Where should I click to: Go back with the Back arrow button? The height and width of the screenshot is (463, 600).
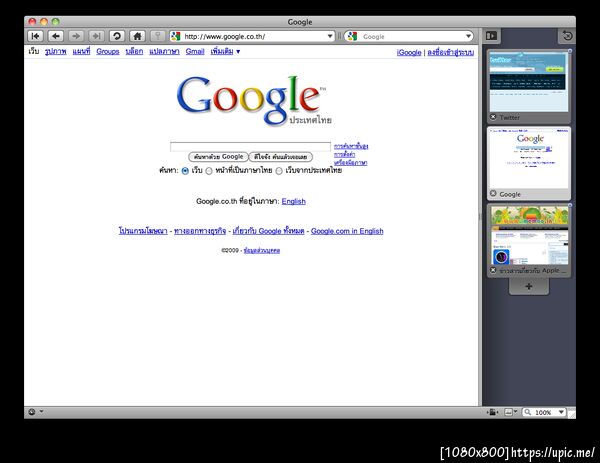point(56,36)
